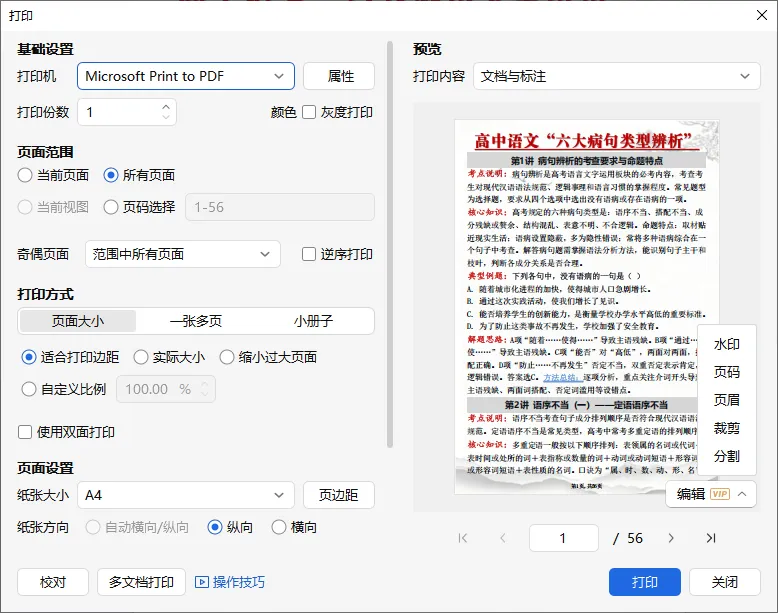Screen dimensions: 778x613
Task: Switch to 一张多页 print mode tab
Action: (196, 321)
